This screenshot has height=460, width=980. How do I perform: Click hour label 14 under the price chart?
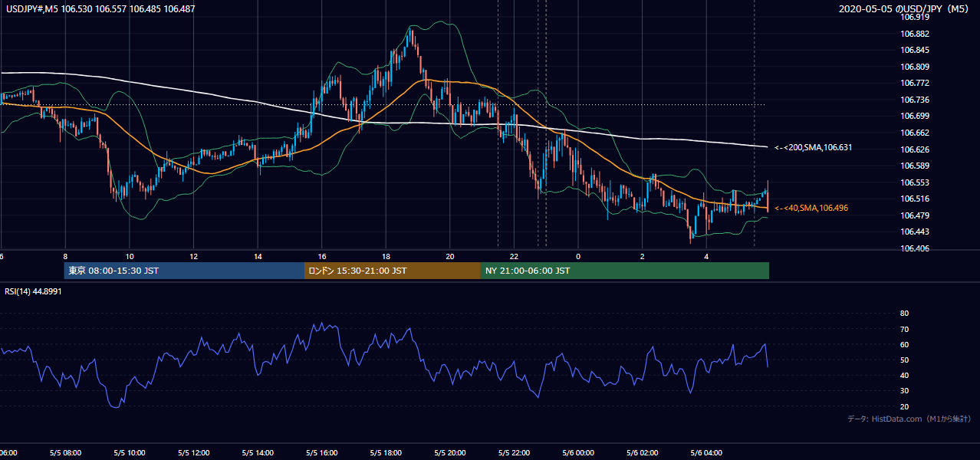258,257
